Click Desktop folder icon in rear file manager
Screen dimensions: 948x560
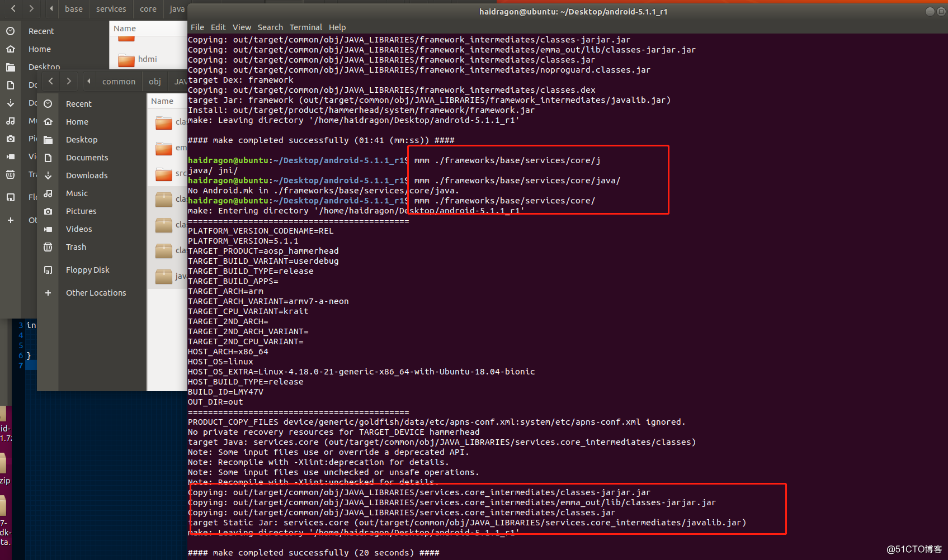click(11, 67)
